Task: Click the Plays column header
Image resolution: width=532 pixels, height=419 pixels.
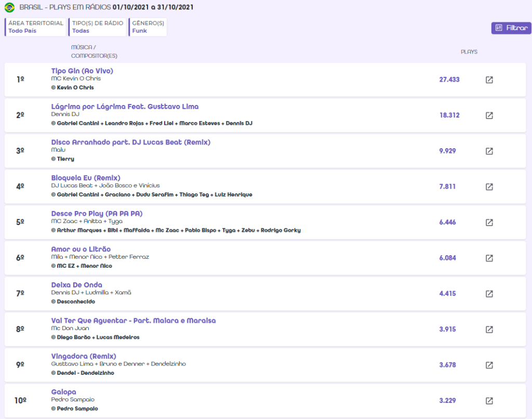Action: pos(469,52)
